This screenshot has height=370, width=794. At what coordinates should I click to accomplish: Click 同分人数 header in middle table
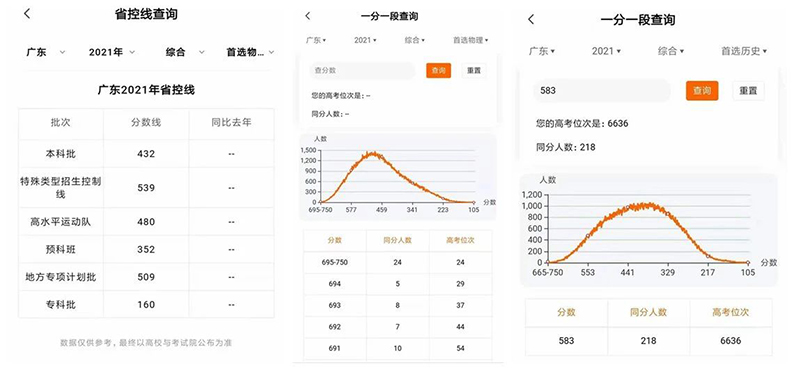coord(398,241)
